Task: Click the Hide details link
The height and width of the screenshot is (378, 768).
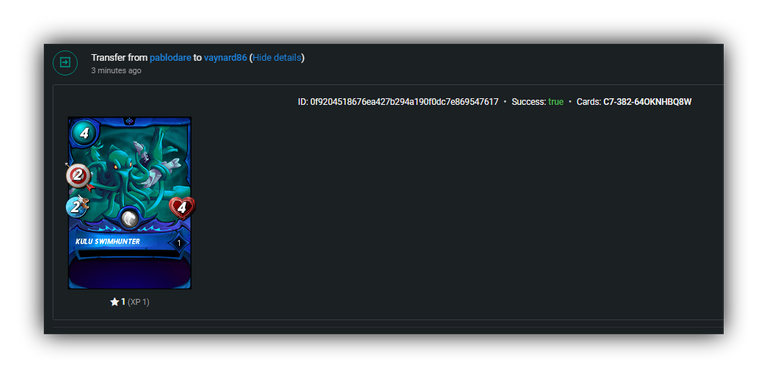Action: click(277, 58)
